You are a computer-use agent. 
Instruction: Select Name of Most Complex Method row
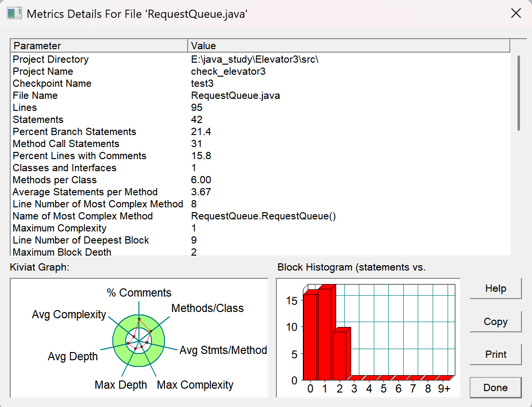tap(260, 216)
